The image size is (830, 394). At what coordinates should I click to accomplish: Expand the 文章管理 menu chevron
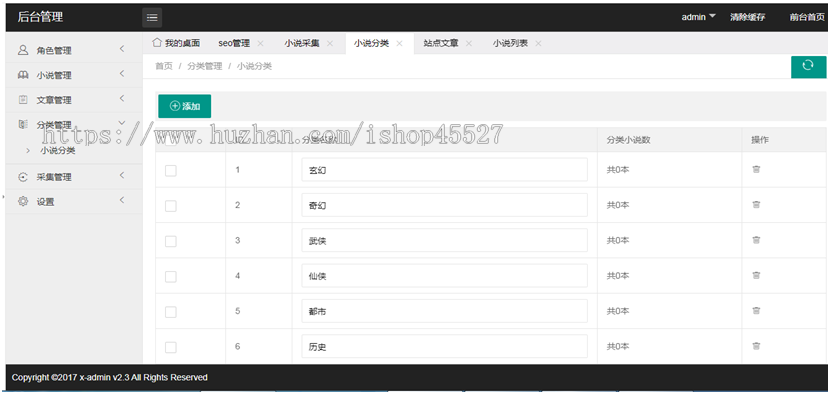(x=122, y=98)
